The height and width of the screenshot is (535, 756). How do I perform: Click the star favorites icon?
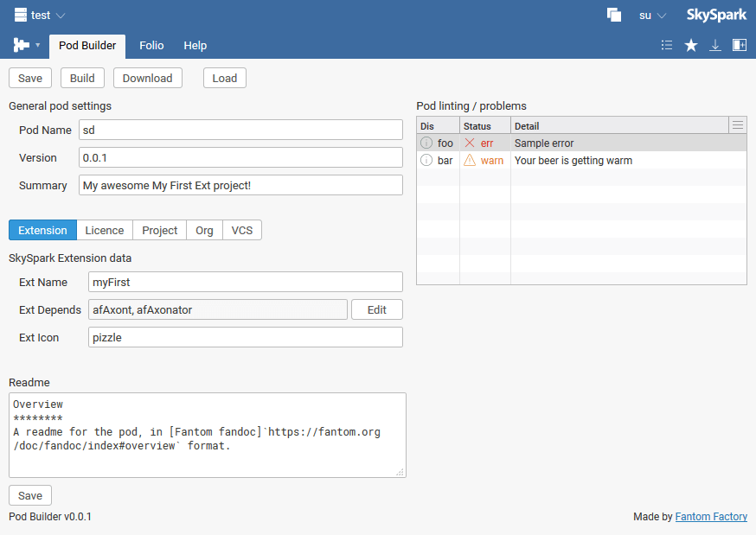click(691, 45)
